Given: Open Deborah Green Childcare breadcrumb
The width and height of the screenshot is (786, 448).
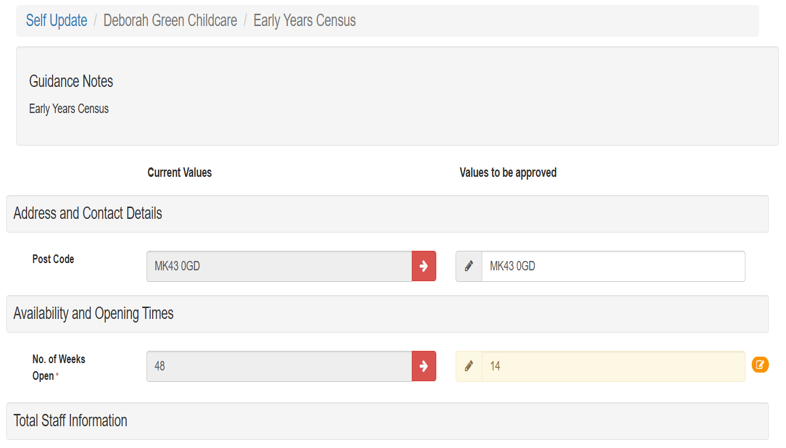Looking at the screenshot, I should [168, 20].
